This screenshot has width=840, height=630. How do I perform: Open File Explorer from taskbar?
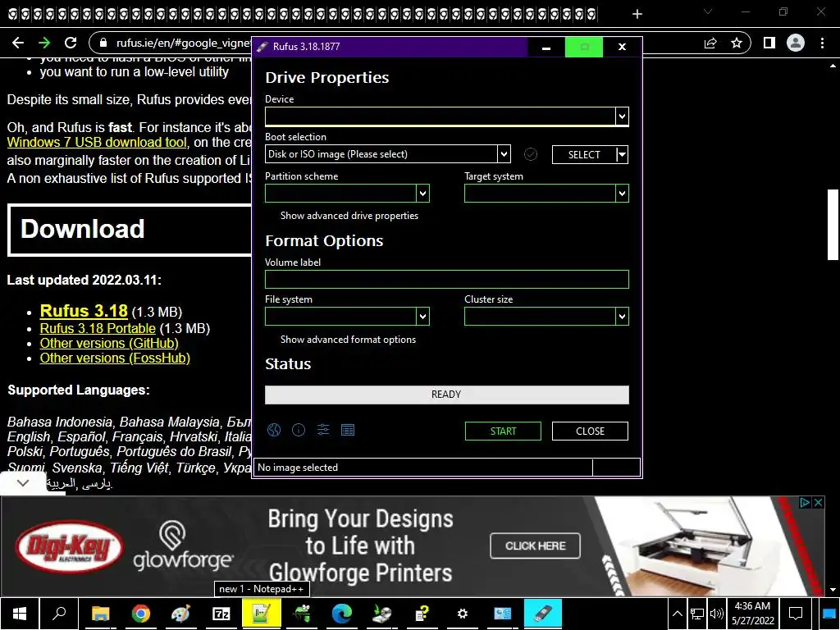pyautogui.click(x=100, y=614)
